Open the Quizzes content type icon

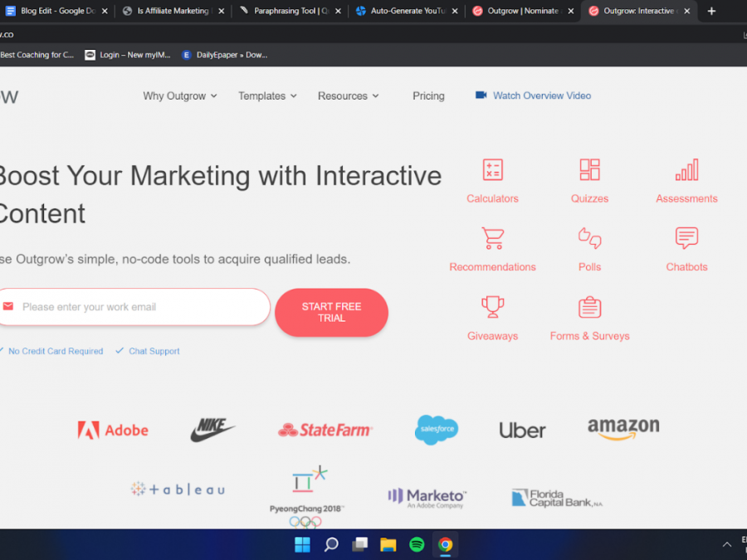(x=589, y=170)
